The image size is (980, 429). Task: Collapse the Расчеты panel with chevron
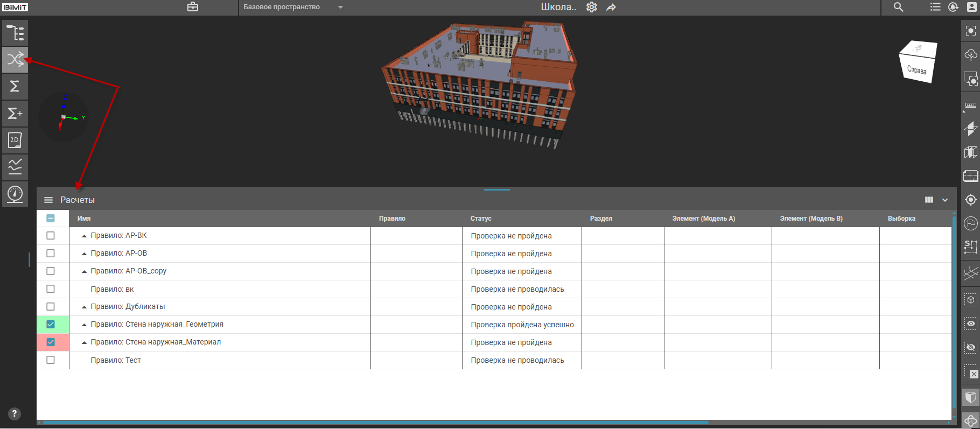945,200
